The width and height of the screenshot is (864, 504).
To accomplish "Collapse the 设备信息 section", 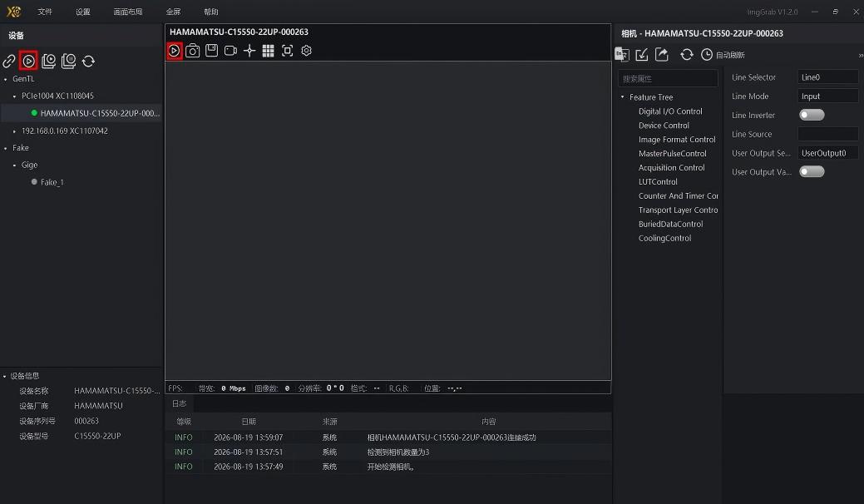I will click(x=4, y=376).
